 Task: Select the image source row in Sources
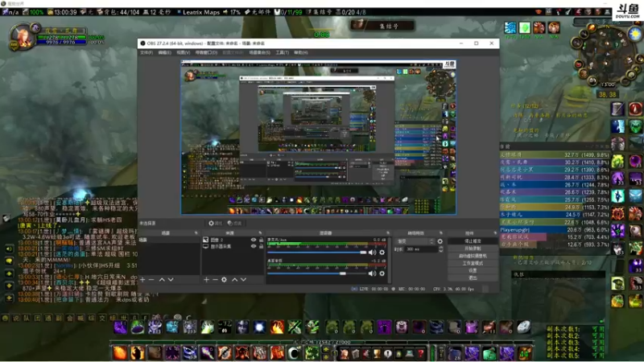click(x=233, y=240)
